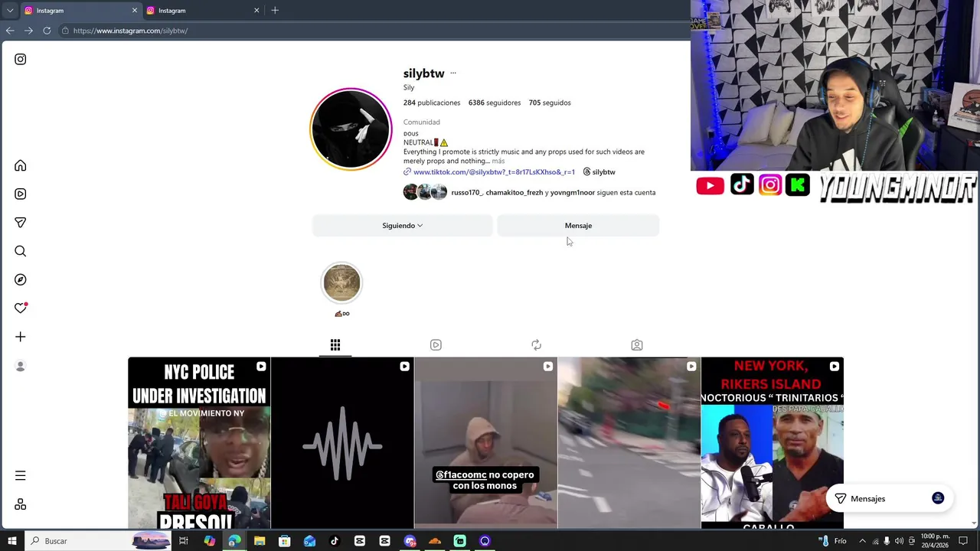The height and width of the screenshot is (551, 980).
Task: Open the hamburger More menu
Action: coord(21,475)
